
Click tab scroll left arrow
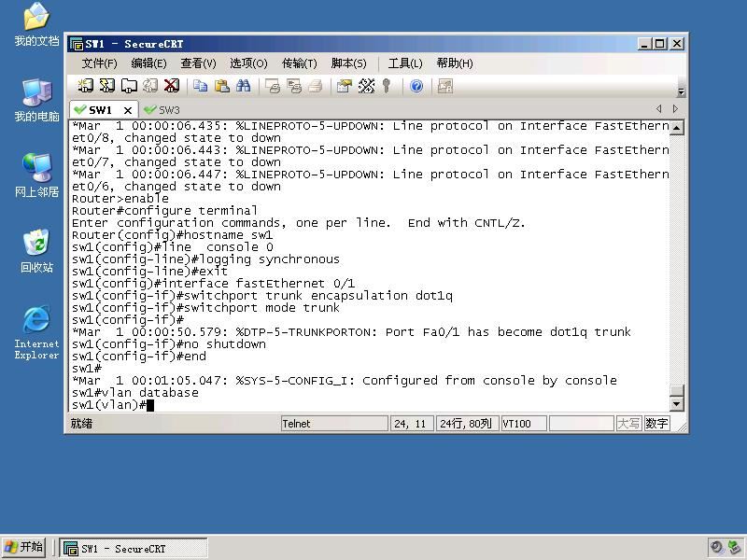coord(659,109)
